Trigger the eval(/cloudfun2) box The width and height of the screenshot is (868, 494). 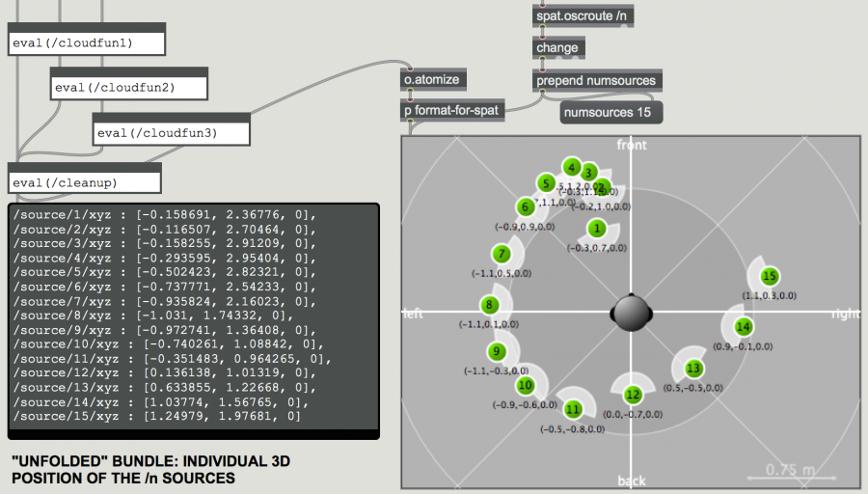pos(128,87)
